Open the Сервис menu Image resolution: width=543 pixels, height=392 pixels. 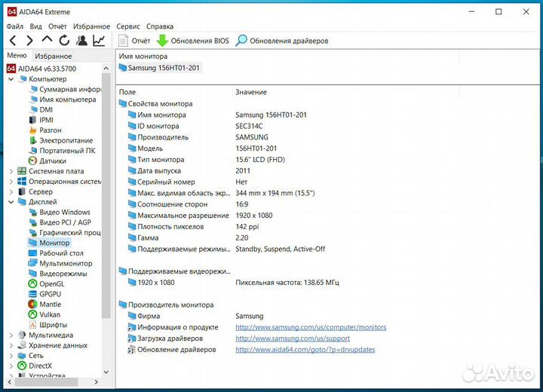[128, 26]
